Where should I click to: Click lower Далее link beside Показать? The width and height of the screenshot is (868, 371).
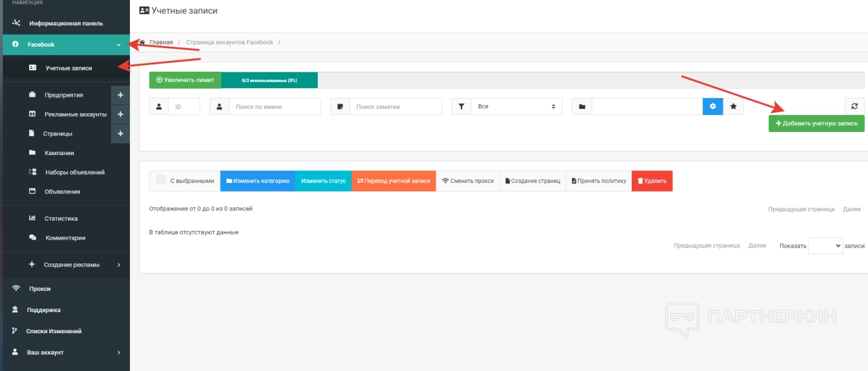(x=757, y=245)
